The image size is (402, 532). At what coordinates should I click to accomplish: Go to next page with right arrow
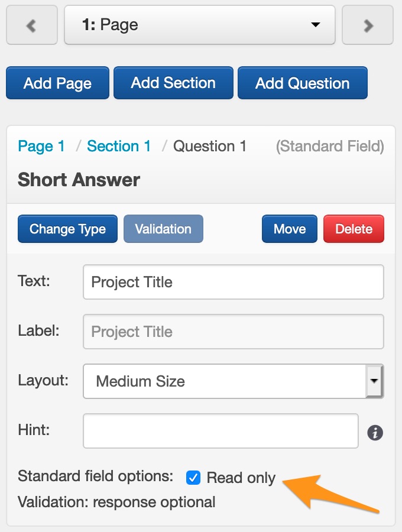pos(368,25)
